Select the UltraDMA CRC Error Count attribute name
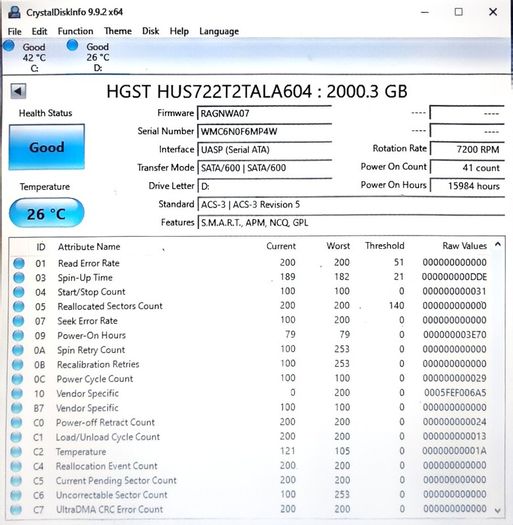The width and height of the screenshot is (513, 525). (109, 510)
